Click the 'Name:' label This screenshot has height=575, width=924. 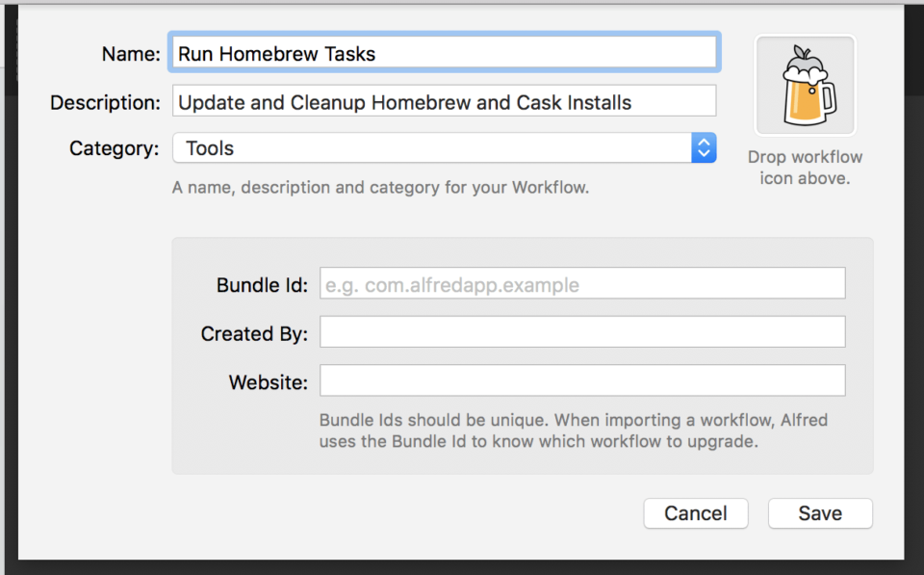point(131,54)
